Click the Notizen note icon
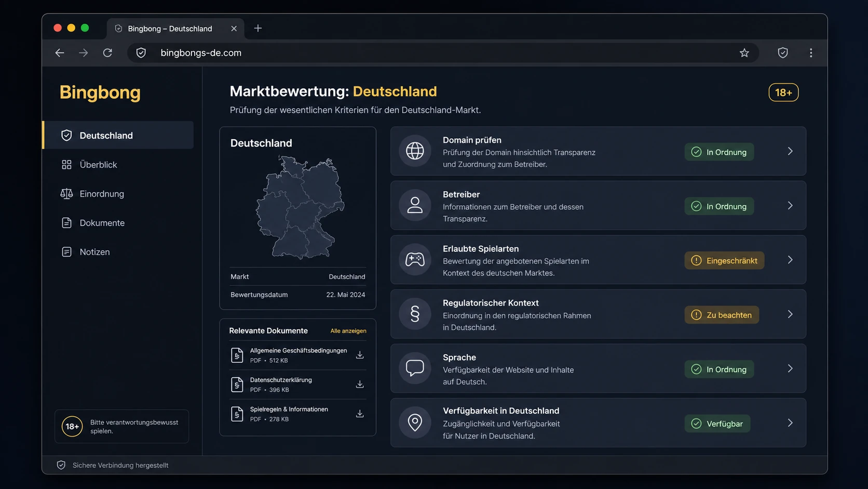The width and height of the screenshot is (868, 489). (x=66, y=252)
